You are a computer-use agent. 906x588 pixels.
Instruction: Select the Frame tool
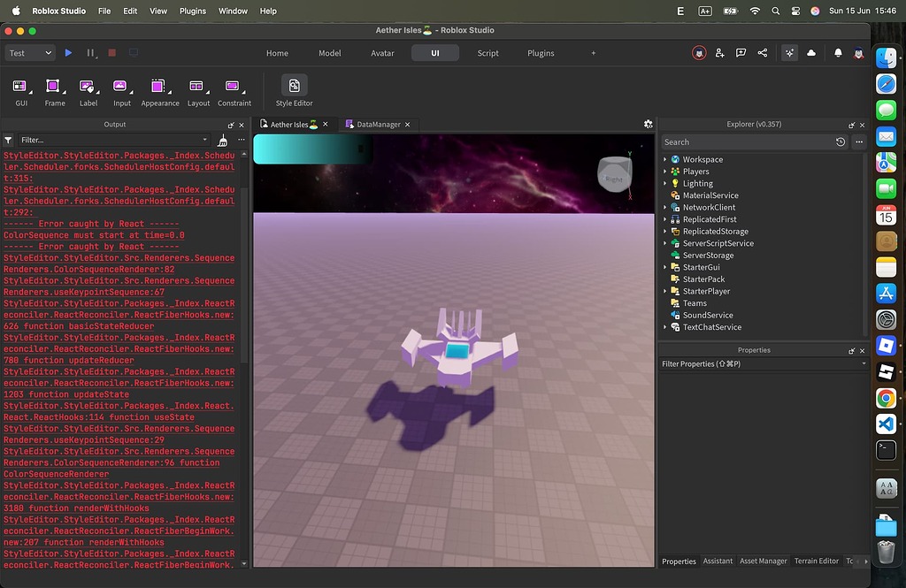[55, 93]
